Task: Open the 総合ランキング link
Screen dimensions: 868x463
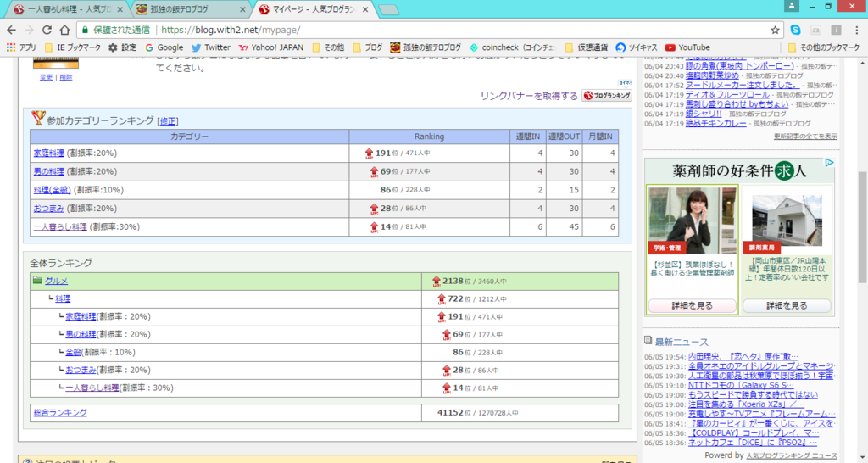Action: point(60,412)
